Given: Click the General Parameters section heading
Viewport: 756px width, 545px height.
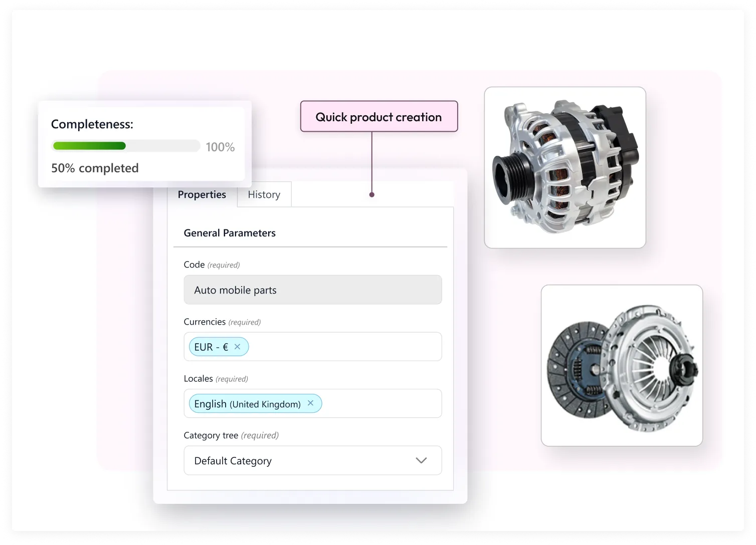Looking at the screenshot, I should coord(230,233).
